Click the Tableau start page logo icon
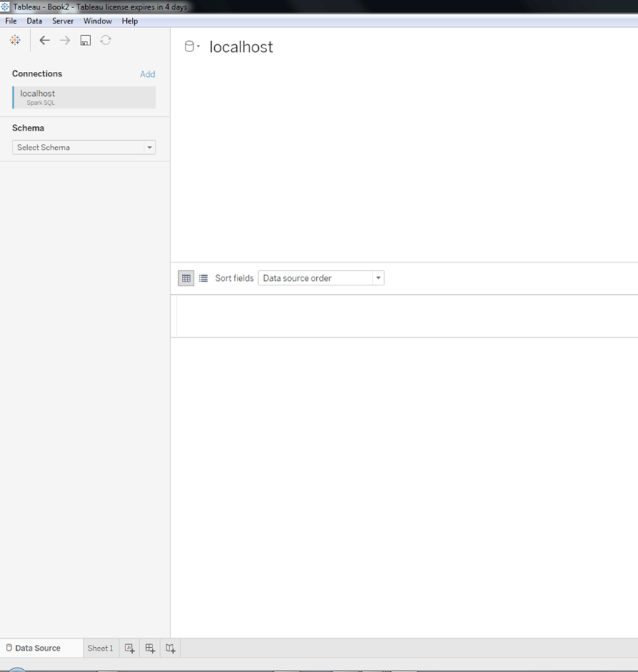 (x=15, y=40)
